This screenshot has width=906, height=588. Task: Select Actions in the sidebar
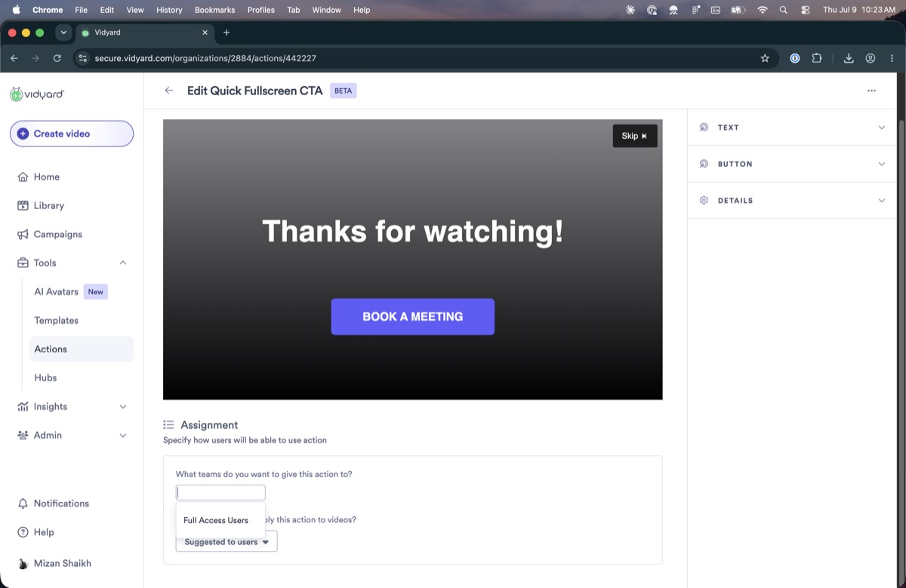click(82, 349)
